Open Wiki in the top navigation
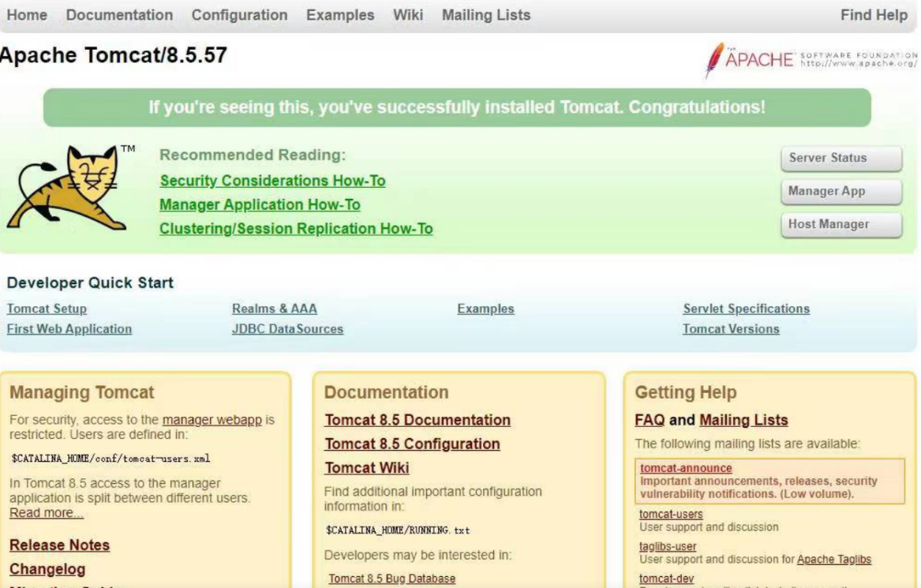Viewport: 921px width, 588px height. point(408,15)
